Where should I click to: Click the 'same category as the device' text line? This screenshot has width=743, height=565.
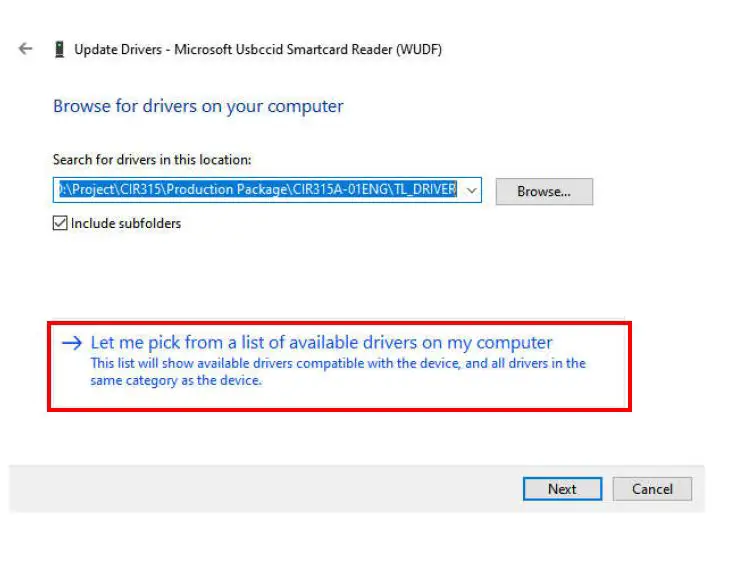176,380
